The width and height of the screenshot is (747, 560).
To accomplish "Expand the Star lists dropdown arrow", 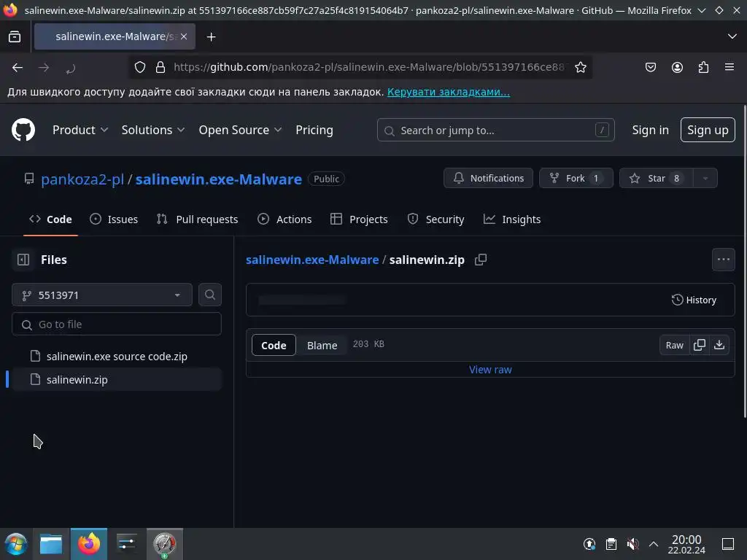I will (x=705, y=178).
